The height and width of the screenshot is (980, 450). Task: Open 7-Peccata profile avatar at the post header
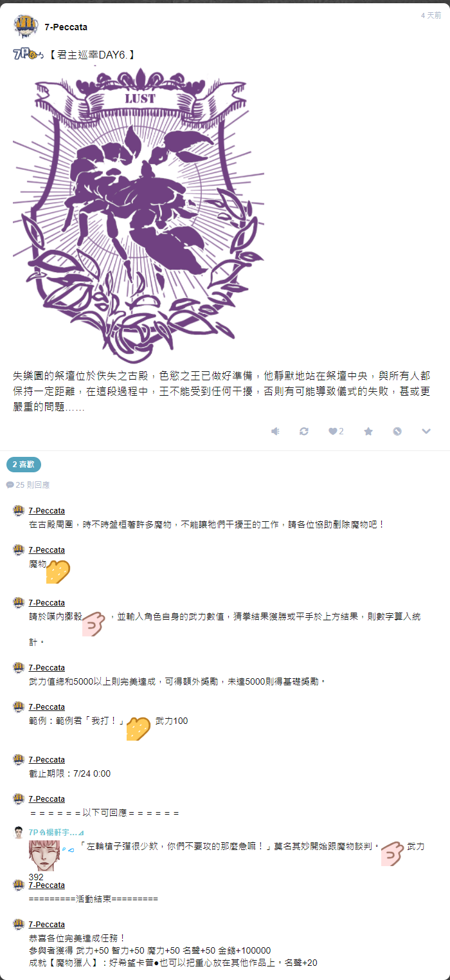tap(26, 26)
